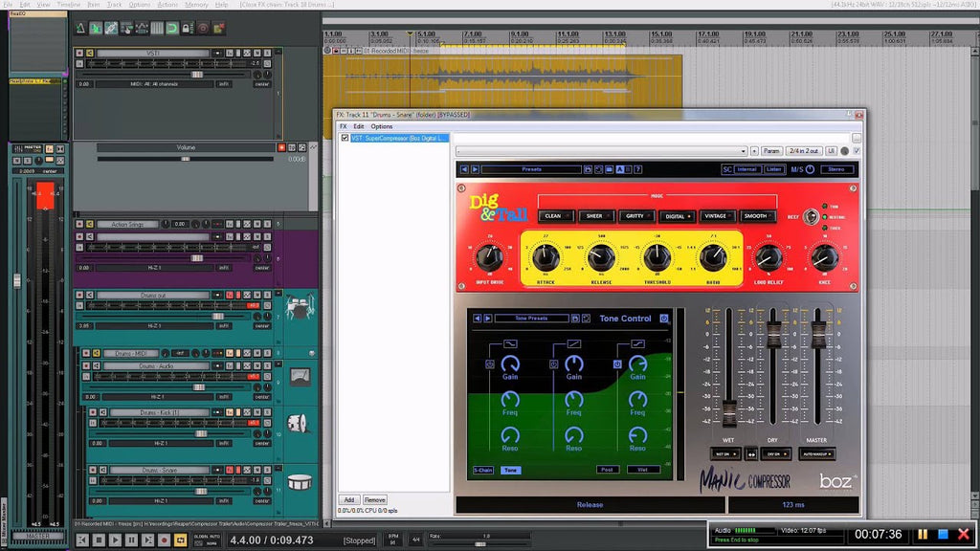This screenshot has height=551, width=980.
Task: Click the MASTER fader handle
Action: tap(817, 335)
